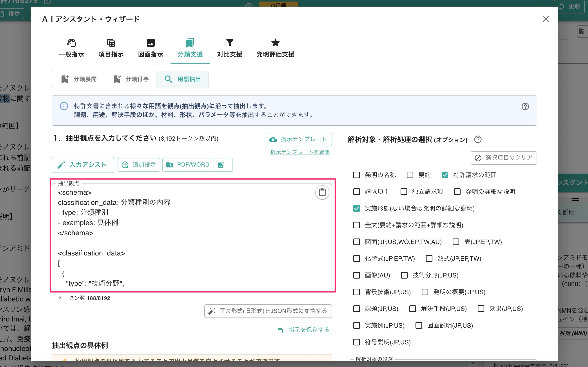Image resolution: width=588 pixels, height=367 pixels.
Task: Check the 発明の名称 checkbox
Action: [x=357, y=175]
